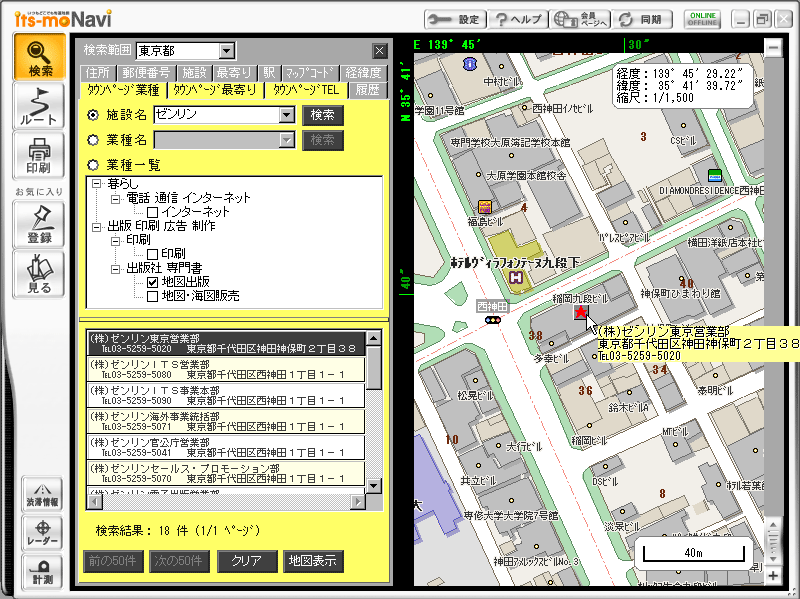
Task: Click the red star marker on map
Action: point(581,312)
